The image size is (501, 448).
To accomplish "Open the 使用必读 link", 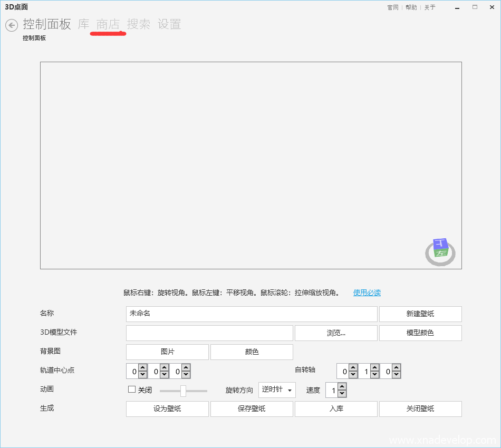I will pos(367,293).
